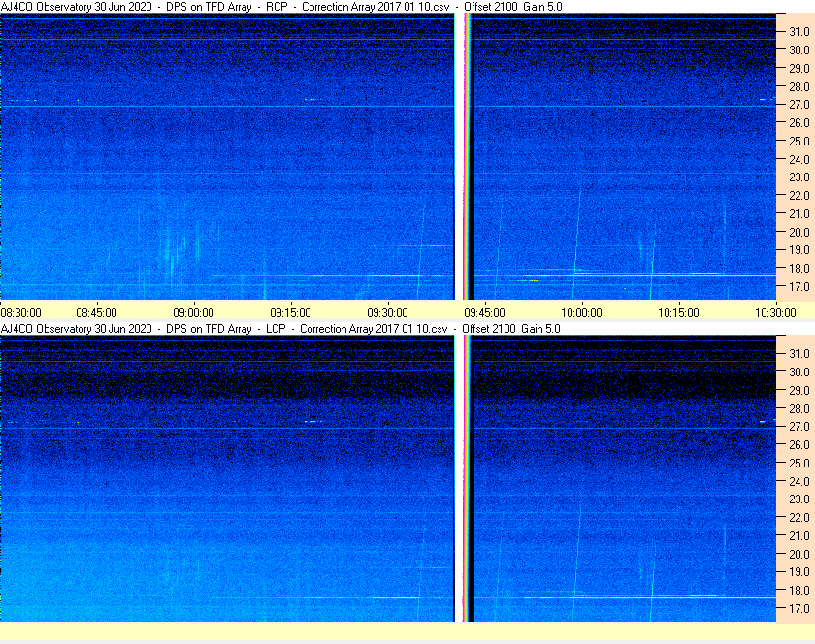815x644 pixels.
Task: Click 18.0 on the LCP frequency scale
Action: click(x=799, y=591)
